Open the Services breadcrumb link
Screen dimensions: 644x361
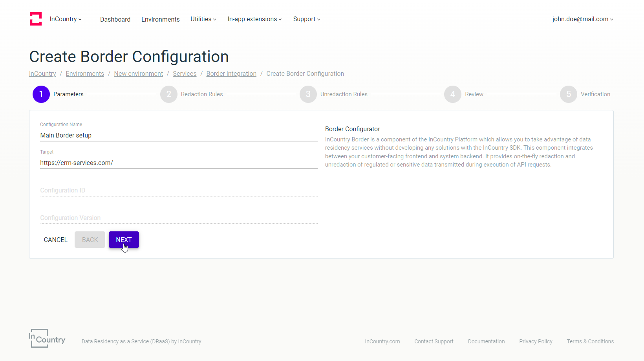click(185, 74)
